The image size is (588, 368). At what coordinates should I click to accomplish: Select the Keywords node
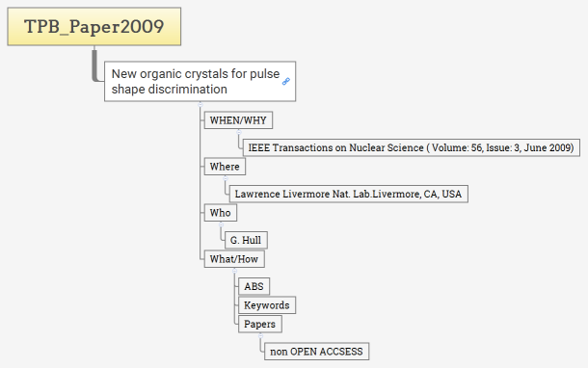pos(267,305)
